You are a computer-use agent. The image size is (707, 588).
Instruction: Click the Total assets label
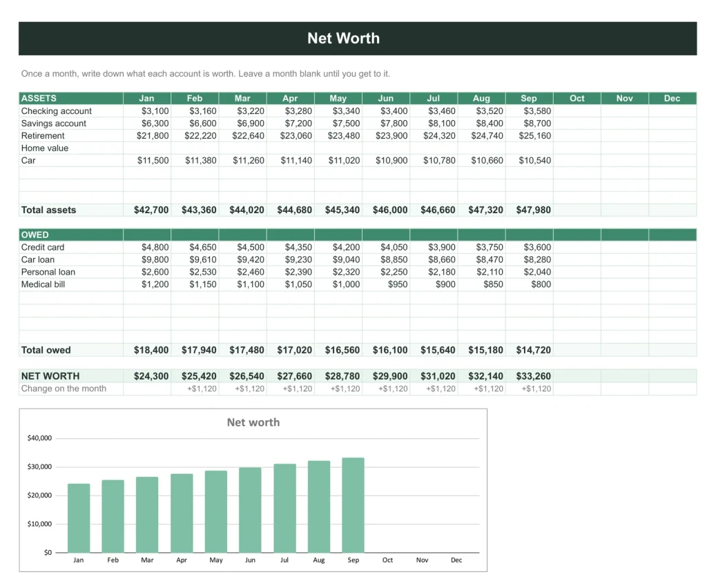[x=49, y=210]
